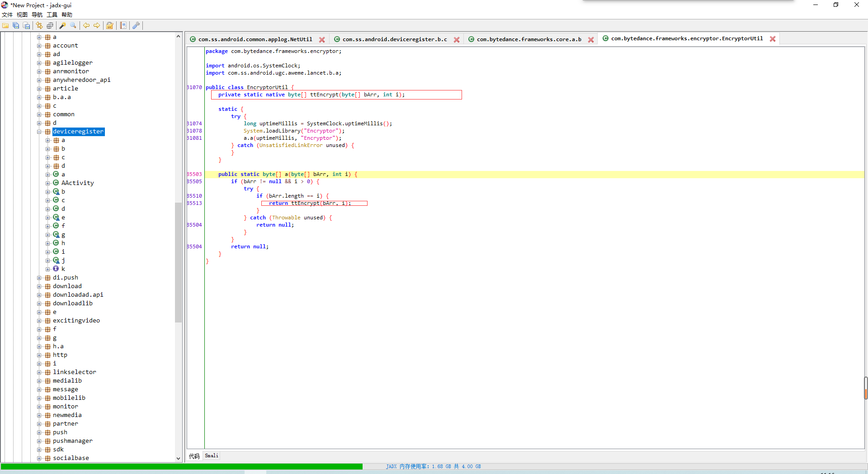The height and width of the screenshot is (474, 868).
Task: Switch to the NetUtil tab
Action: coord(255,39)
